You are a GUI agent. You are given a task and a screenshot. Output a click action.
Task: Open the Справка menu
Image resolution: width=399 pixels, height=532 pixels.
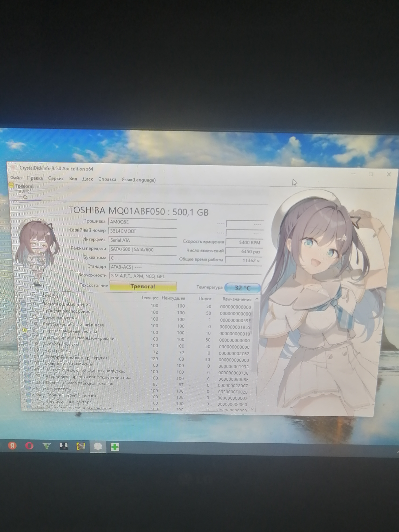[107, 179]
